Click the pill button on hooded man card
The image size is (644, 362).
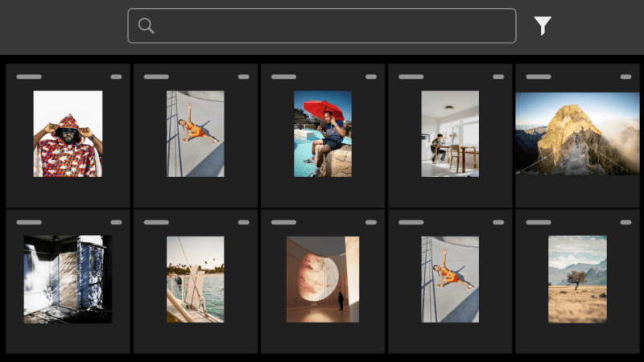116,76
